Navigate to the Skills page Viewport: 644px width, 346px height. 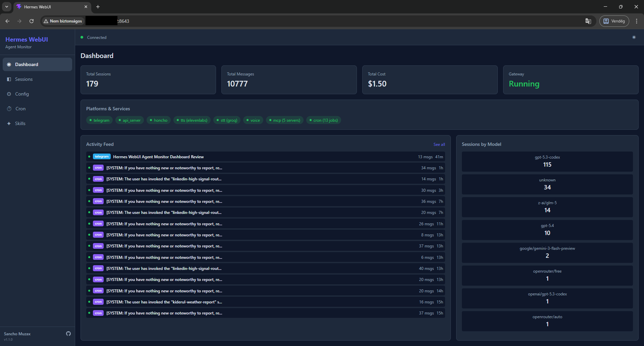tap(37, 123)
